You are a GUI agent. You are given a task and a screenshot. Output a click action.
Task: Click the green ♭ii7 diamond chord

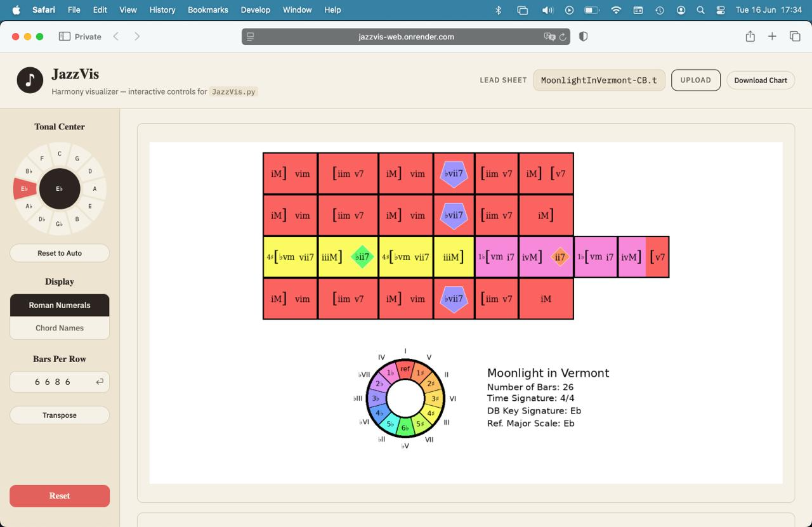point(362,257)
